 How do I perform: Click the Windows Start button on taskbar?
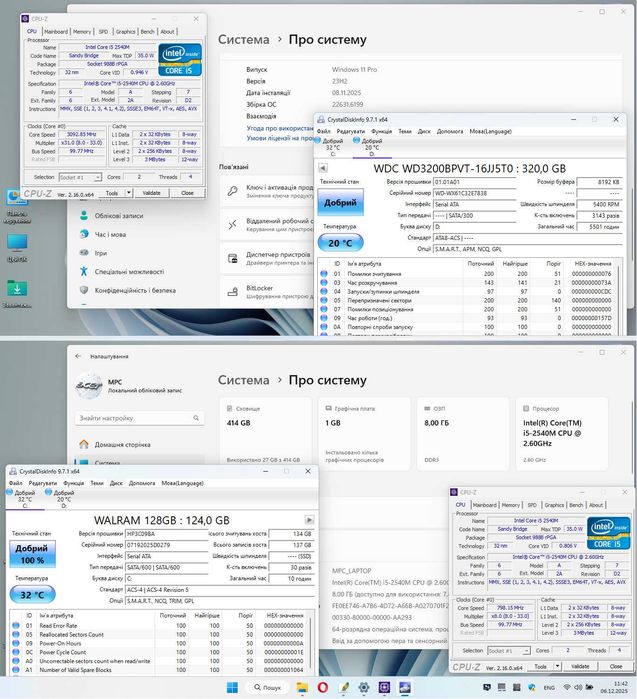[x=232, y=687]
